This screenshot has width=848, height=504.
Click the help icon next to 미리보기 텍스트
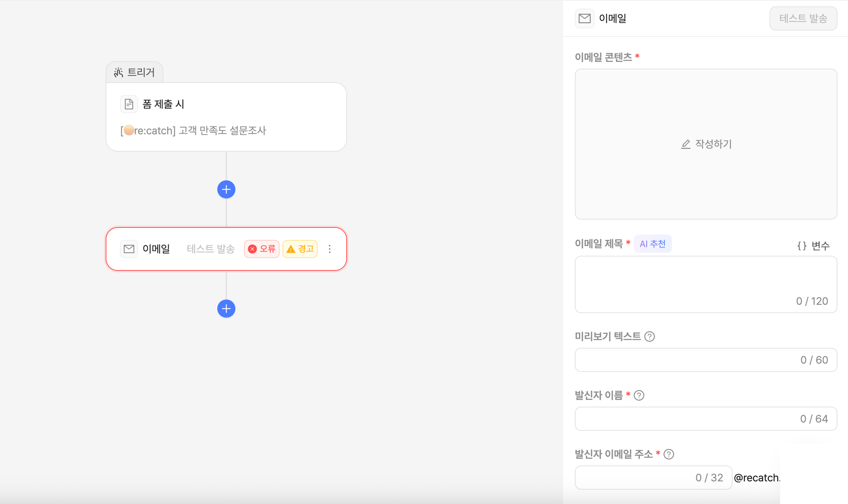click(x=650, y=337)
